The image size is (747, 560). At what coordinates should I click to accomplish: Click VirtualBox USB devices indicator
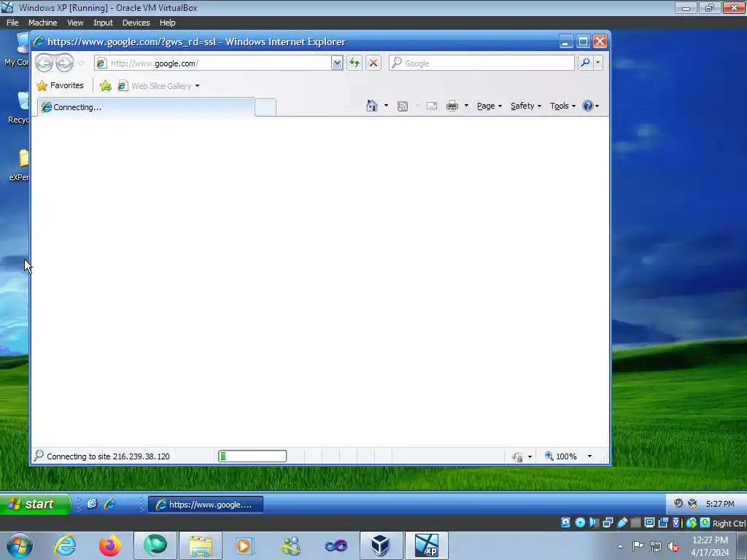pyautogui.click(x=622, y=523)
